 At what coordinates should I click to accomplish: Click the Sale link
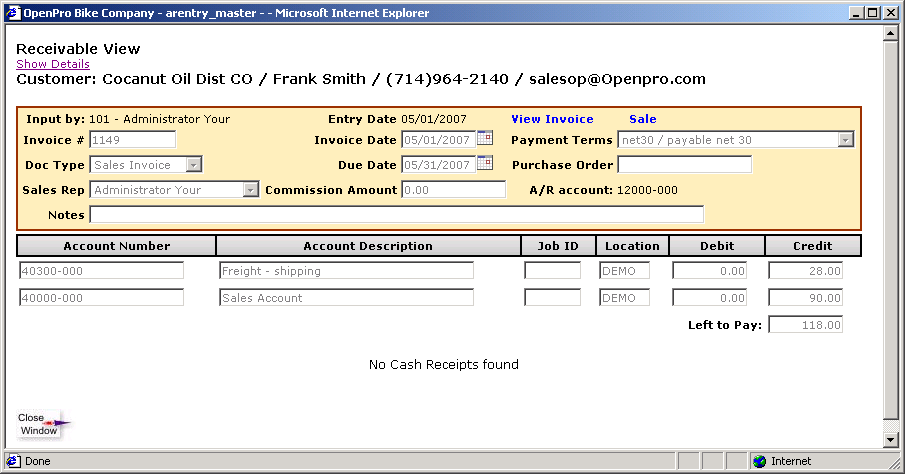click(642, 119)
